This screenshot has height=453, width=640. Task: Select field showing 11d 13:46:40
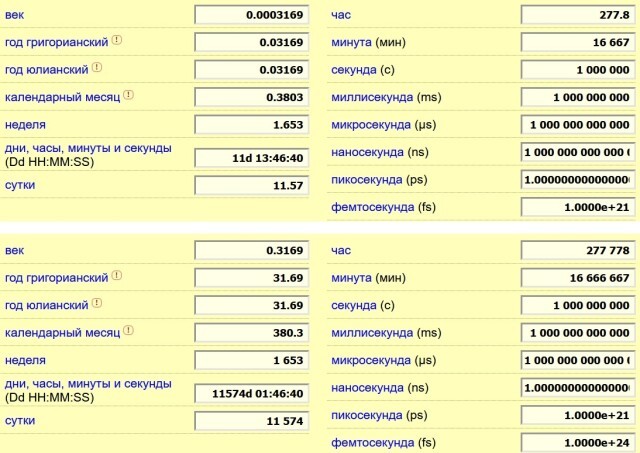(x=251, y=158)
